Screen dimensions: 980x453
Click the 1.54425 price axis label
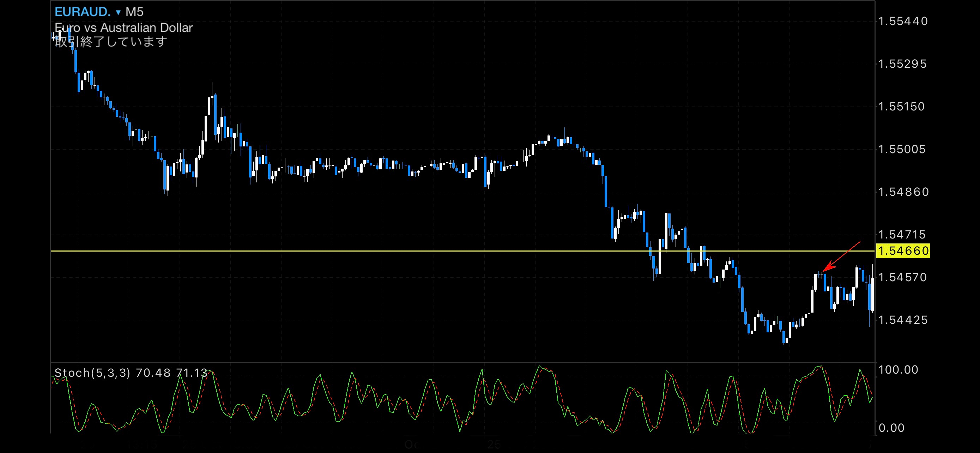903,320
